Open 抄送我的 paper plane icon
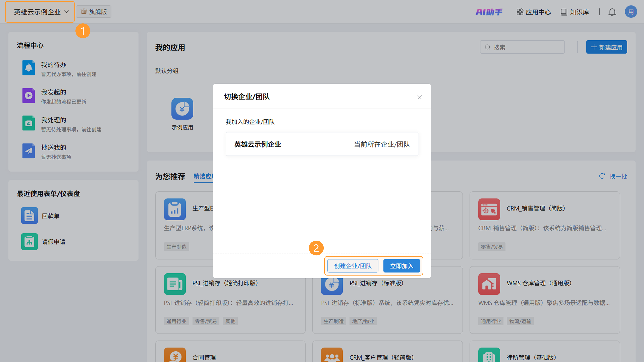Image resolution: width=644 pixels, height=362 pixels. tap(29, 151)
